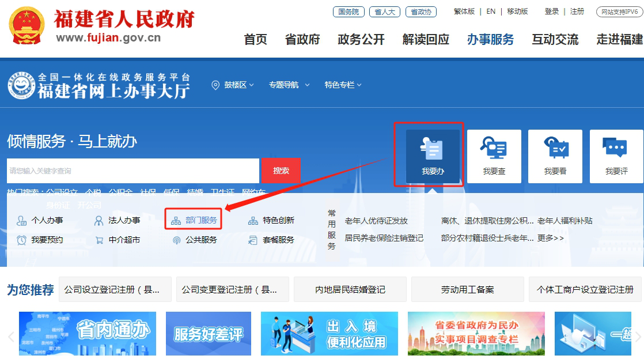Click the 更多>> link
644x363 pixels.
click(551, 238)
